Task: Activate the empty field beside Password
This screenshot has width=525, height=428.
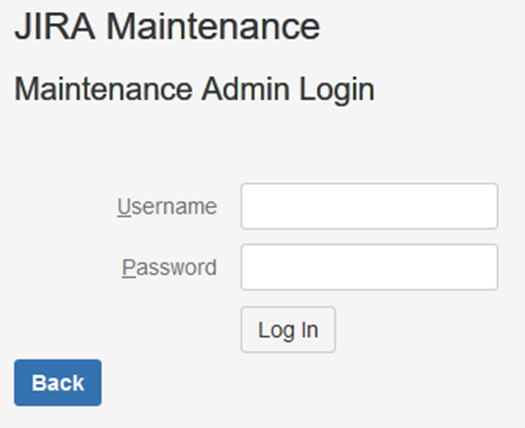Action: coord(369,267)
